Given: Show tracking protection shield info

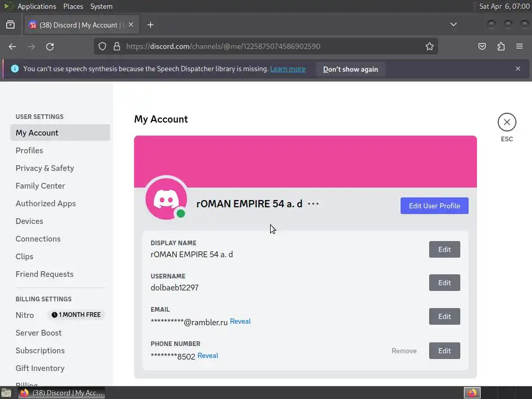Looking at the screenshot, I should click(x=102, y=46).
